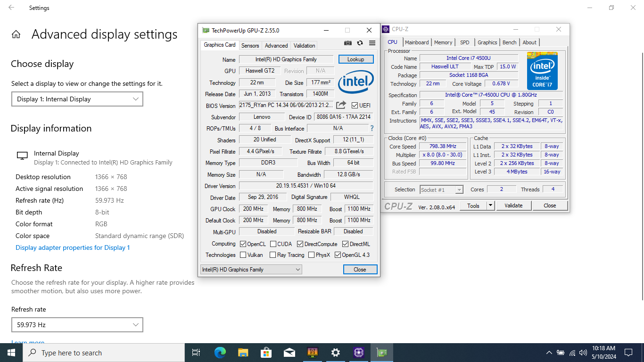Click the Settings gear icon in taskbar
Screen dimensions: 644x362
click(x=335, y=353)
